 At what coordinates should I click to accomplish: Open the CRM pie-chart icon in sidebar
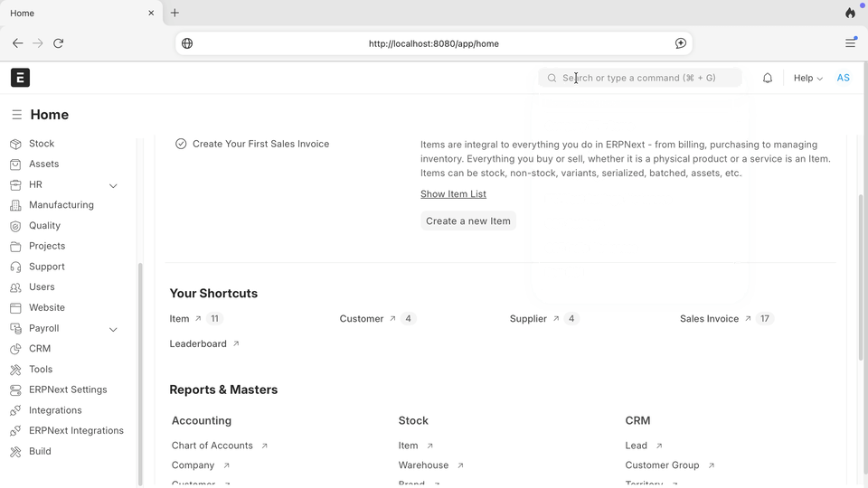(15, 349)
